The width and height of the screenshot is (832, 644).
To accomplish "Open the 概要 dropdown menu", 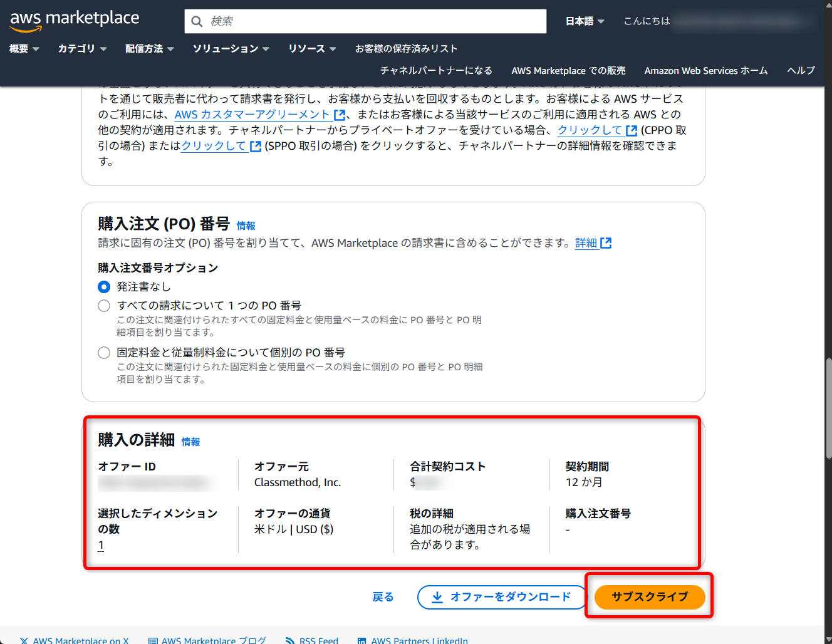I will point(24,48).
